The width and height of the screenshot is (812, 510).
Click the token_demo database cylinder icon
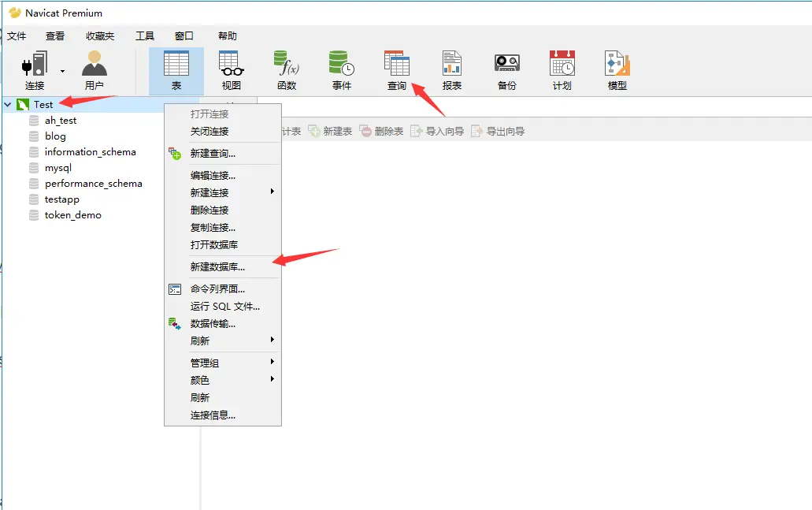34,215
